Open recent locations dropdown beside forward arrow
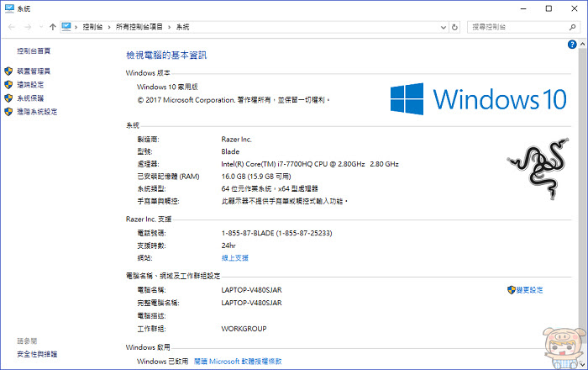 [x=41, y=27]
